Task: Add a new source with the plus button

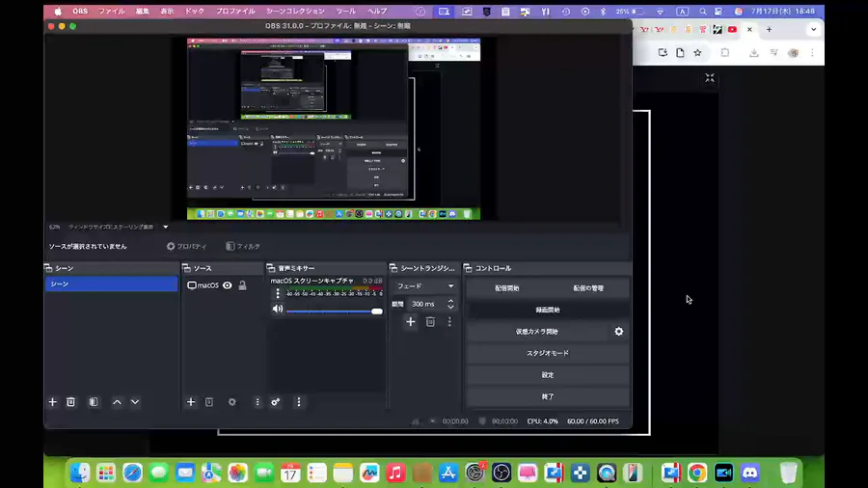Action: pyautogui.click(x=191, y=402)
